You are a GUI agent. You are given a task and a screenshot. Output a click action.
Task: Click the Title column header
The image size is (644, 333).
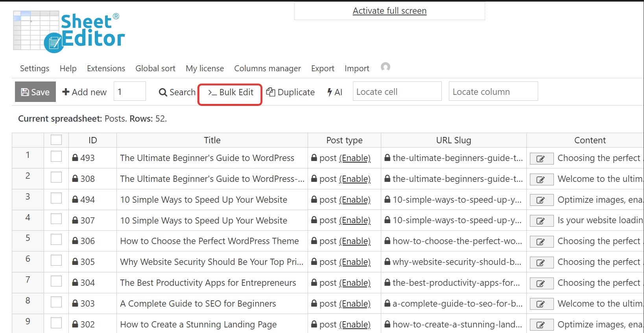tap(212, 140)
